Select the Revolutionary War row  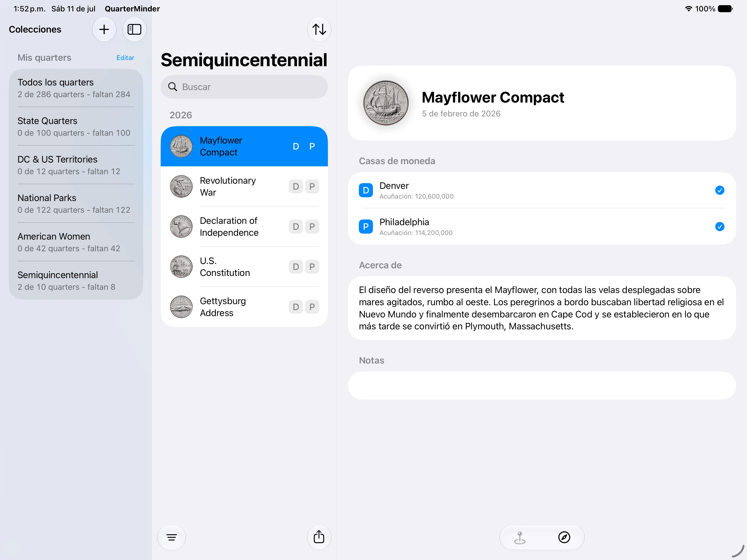pyautogui.click(x=244, y=186)
